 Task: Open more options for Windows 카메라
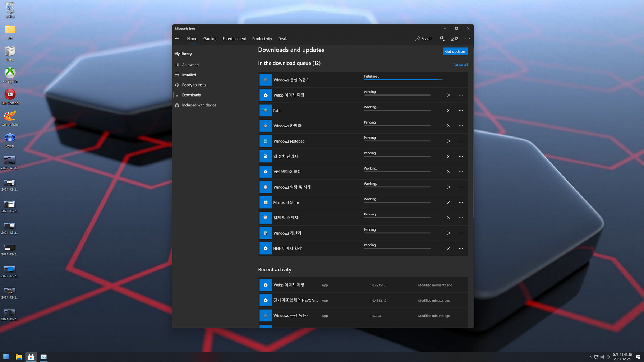coord(461,126)
